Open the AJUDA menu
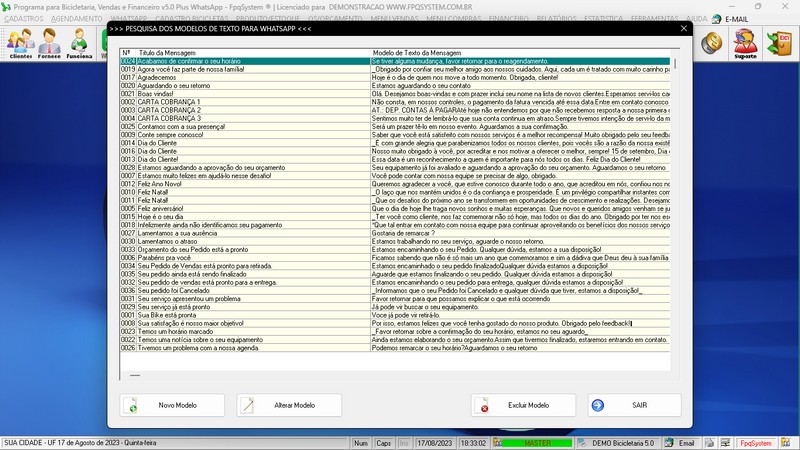 pyautogui.click(x=696, y=19)
